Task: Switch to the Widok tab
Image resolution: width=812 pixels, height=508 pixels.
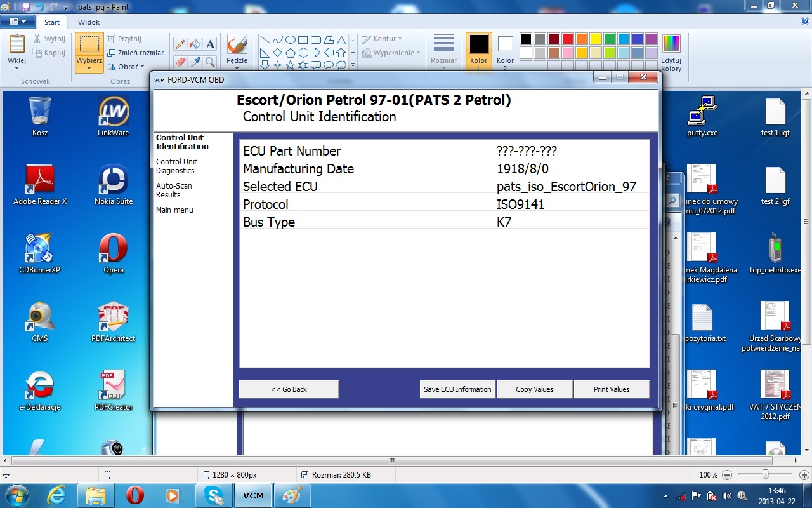Action: [89, 22]
